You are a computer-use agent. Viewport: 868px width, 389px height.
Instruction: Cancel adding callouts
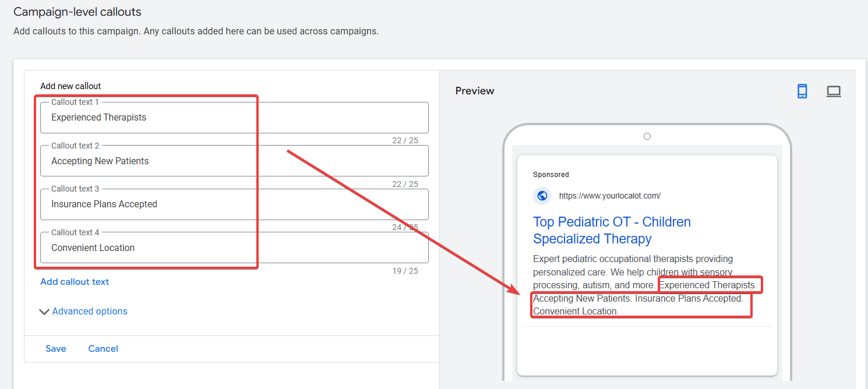point(103,349)
